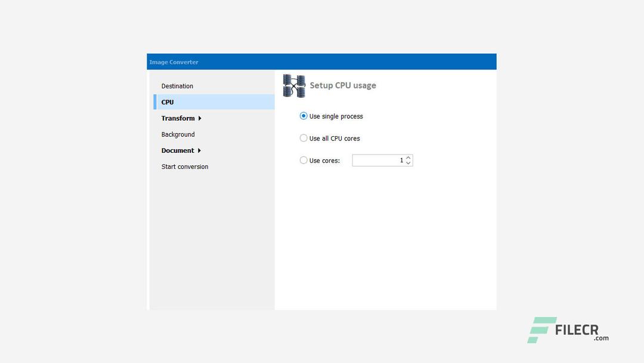
Task: Increase core count with the up spinner arrow
Action: pyautogui.click(x=408, y=157)
